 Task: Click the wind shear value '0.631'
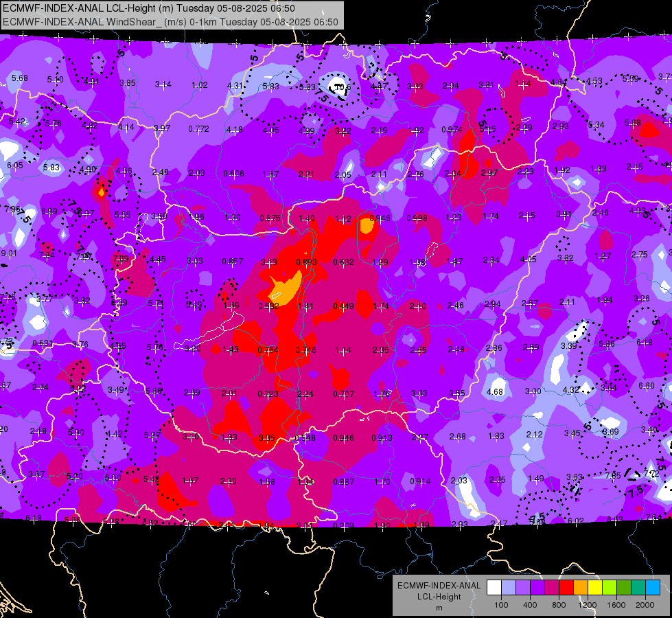[43, 343]
